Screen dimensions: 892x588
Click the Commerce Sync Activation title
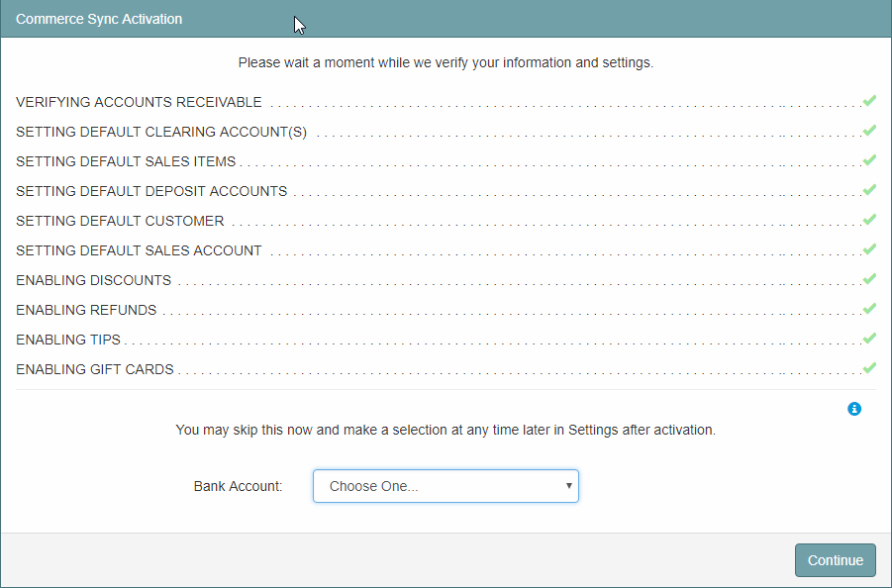point(99,19)
